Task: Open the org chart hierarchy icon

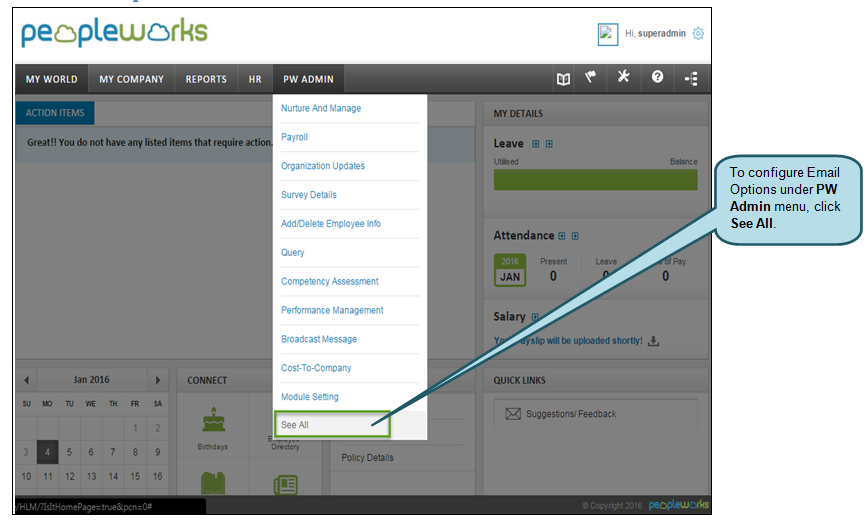Action: click(x=691, y=78)
